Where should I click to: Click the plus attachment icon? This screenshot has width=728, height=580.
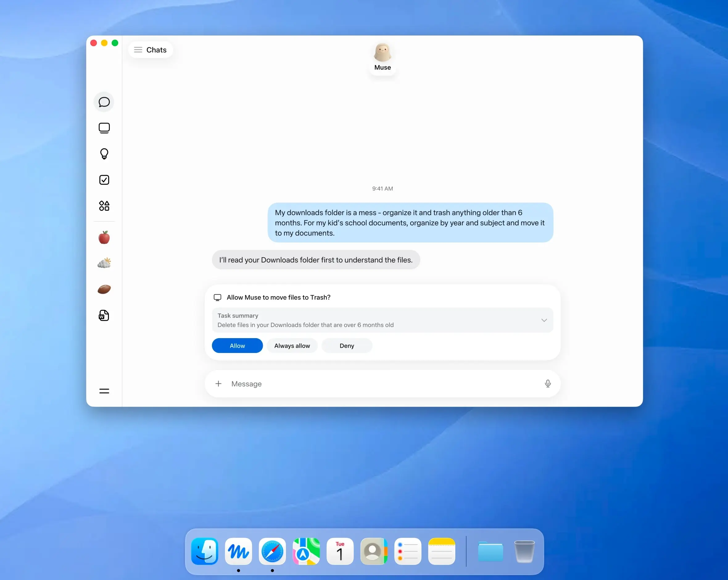[218, 384]
